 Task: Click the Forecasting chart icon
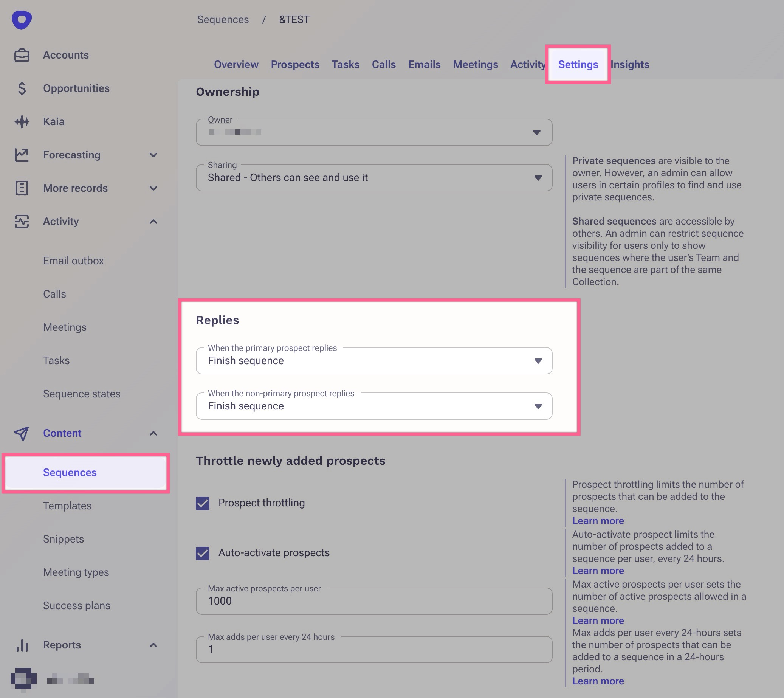[22, 155]
